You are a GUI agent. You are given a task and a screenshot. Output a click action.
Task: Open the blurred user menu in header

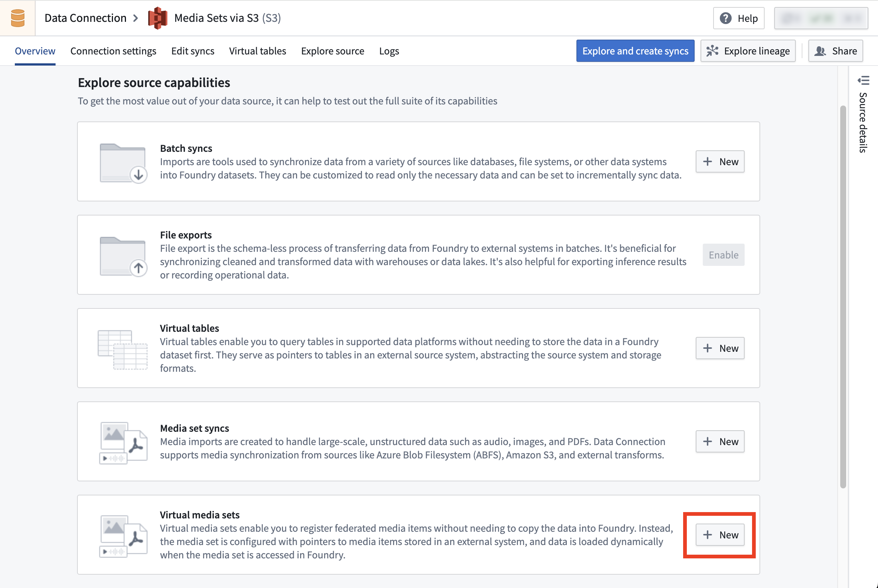[821, 18]
